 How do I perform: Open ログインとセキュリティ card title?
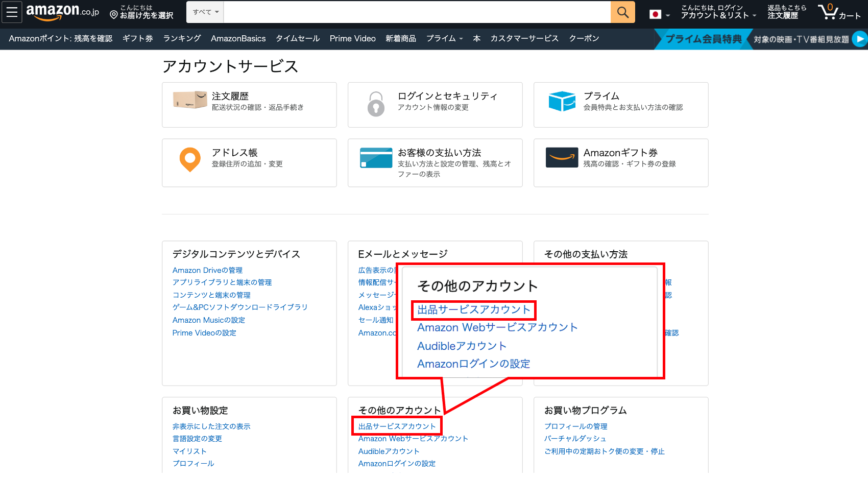point(447,96)
